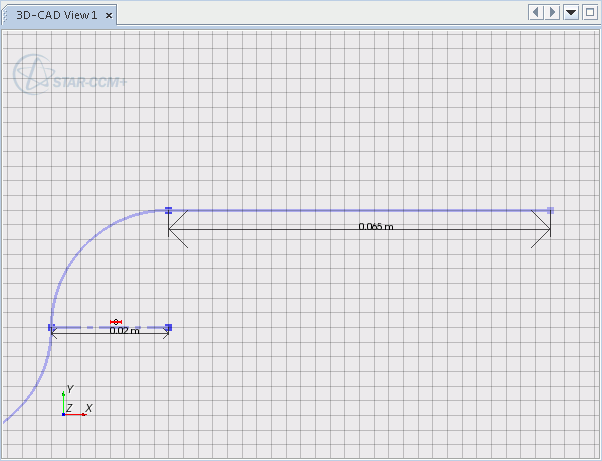Close the 3D-CAD View 1 tab
The width and height of the screenshot is (602, 461).
point(108,15)
